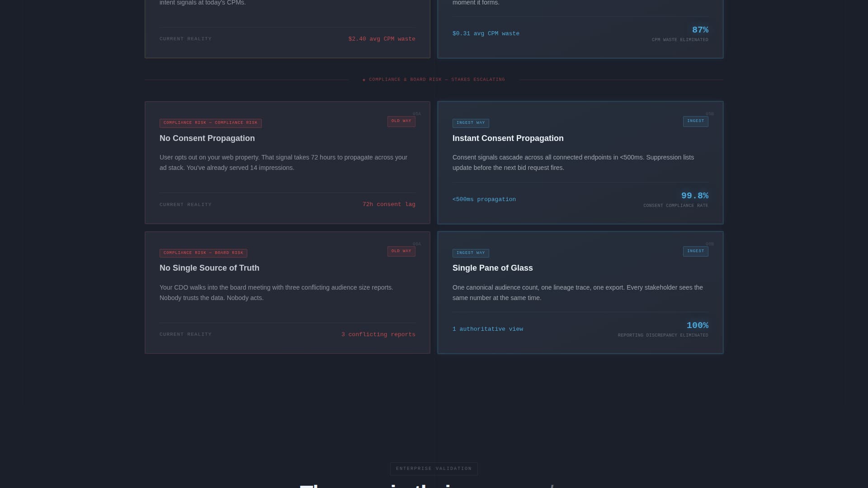Viewport: 868px width, 488px height.
Task: Click INGEST WAY badge on Instant Consent Propagation card
Action: (x=471, y=123)
